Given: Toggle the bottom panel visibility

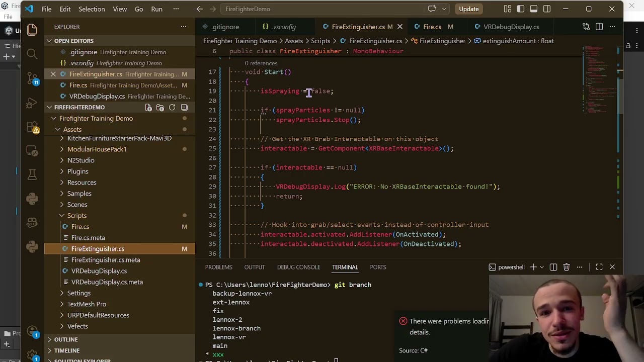Looking at the screenshot, I should (x=534, y=9).
